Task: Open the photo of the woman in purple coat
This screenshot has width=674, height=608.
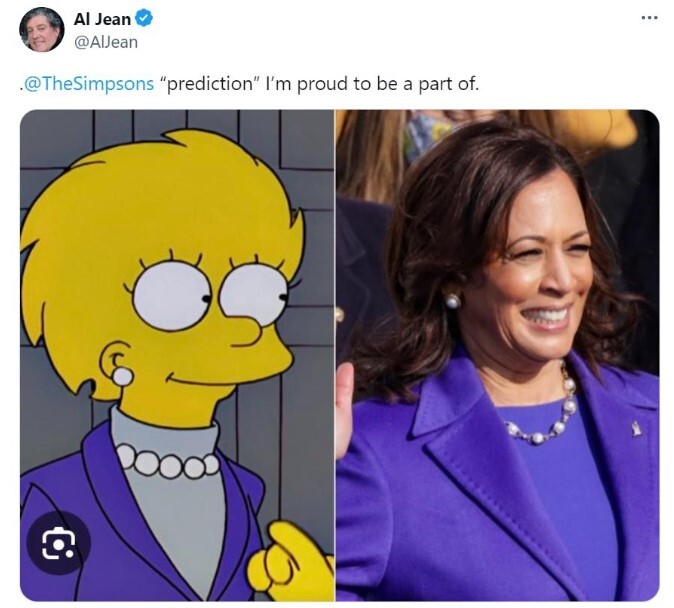Action: tap(497, 355)
